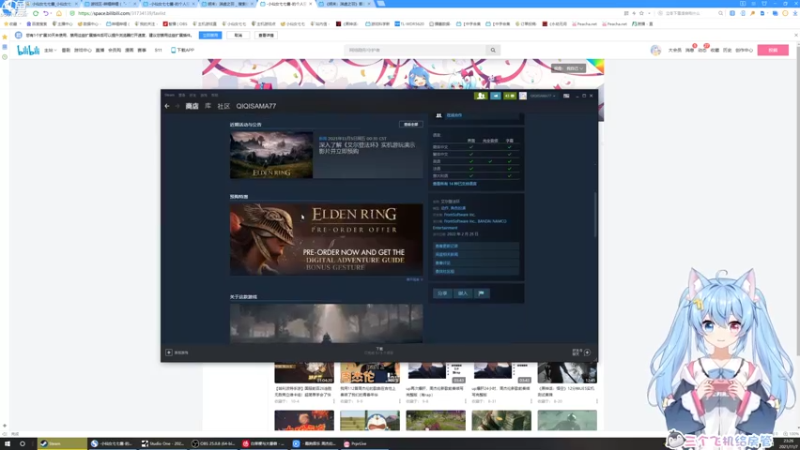Click the Windows Start button
Viewport: 800px width, 450px height.
[x=8, y=443]
